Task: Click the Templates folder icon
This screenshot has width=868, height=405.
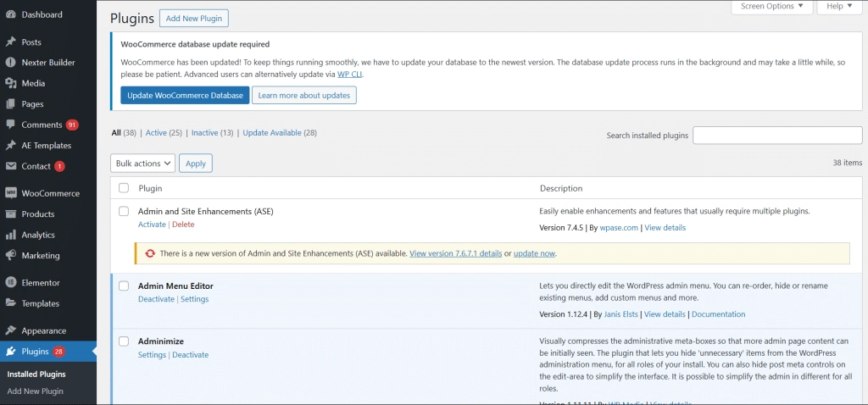Action: tap(10, 303)
